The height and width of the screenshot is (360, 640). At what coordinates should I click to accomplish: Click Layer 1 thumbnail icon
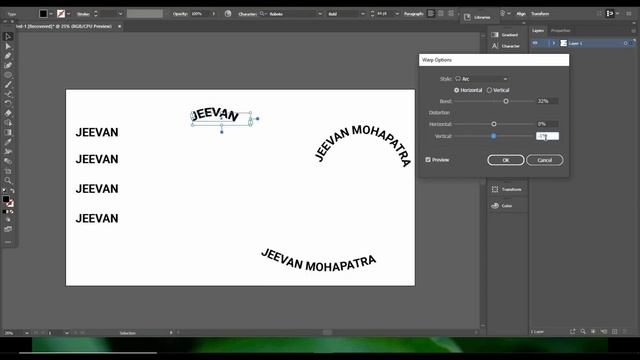pos(564,43)
